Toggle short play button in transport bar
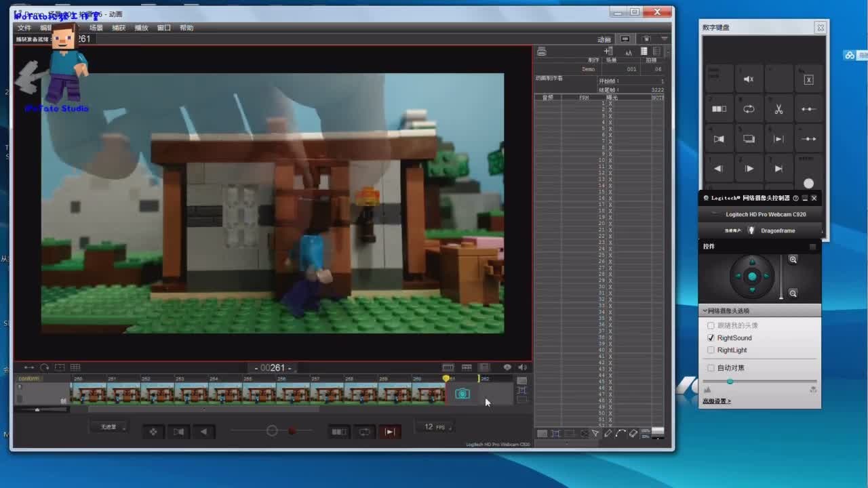This screenshot has height=488, width=868. coord(338,432)
